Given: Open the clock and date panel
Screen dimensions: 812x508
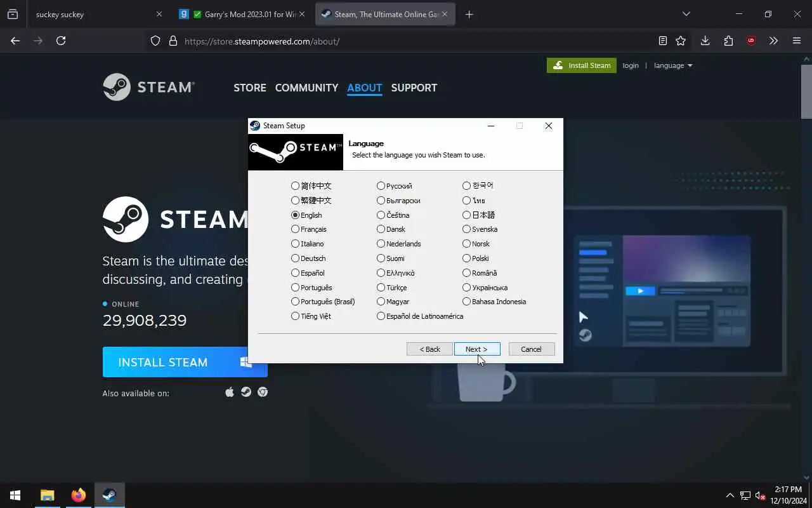Looking at the screenshot, I should [788, 495].
